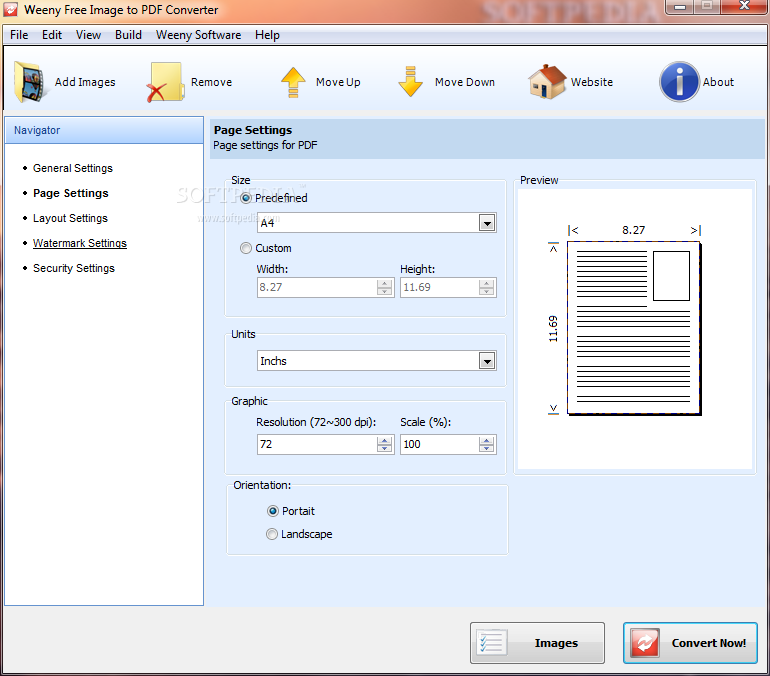Viewport: 770px width, 676px height.
Task: Click the Images button label
Action: click(x=556, y=643)
